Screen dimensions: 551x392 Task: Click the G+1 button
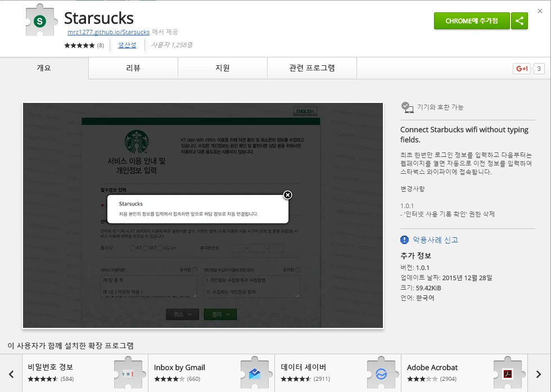point(522,69)
